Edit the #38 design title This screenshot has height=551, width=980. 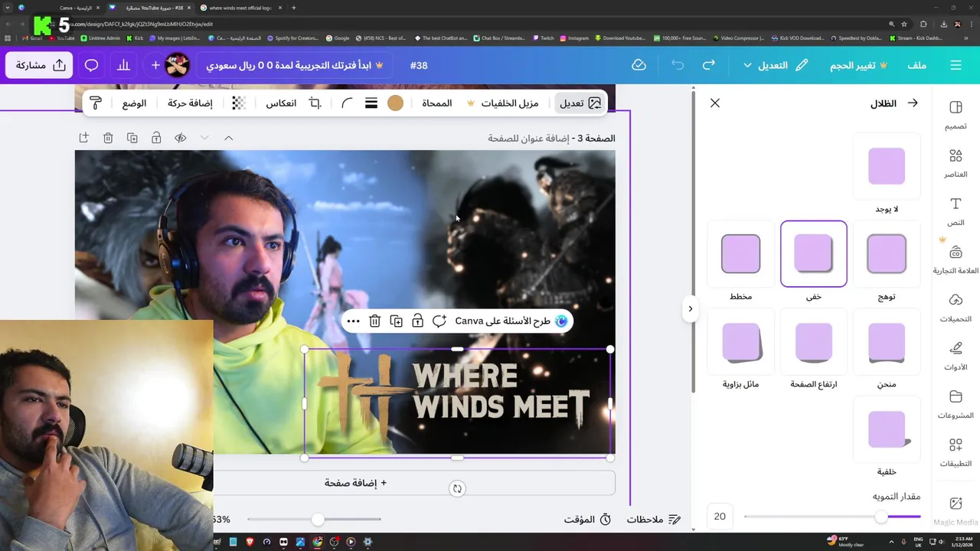point(419,65)
